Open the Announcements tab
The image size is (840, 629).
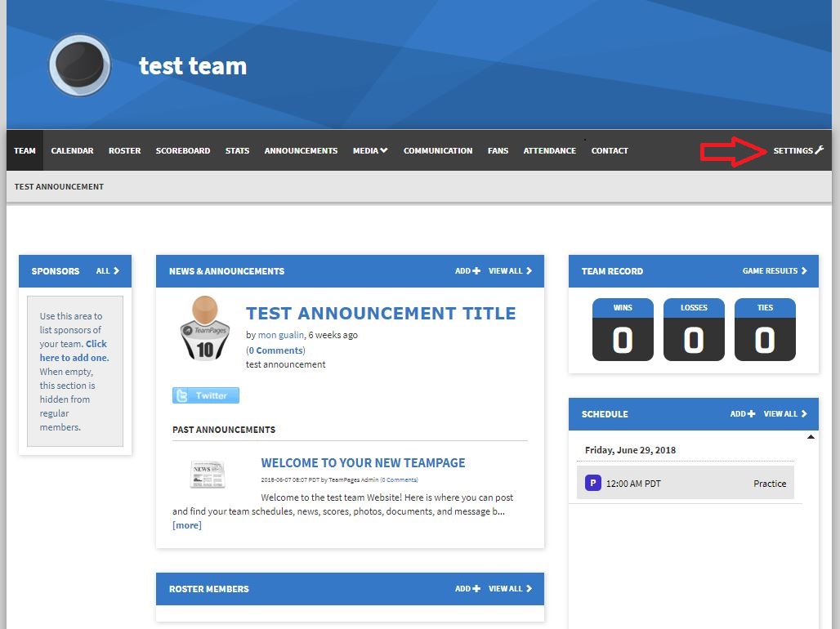(301, 150)
